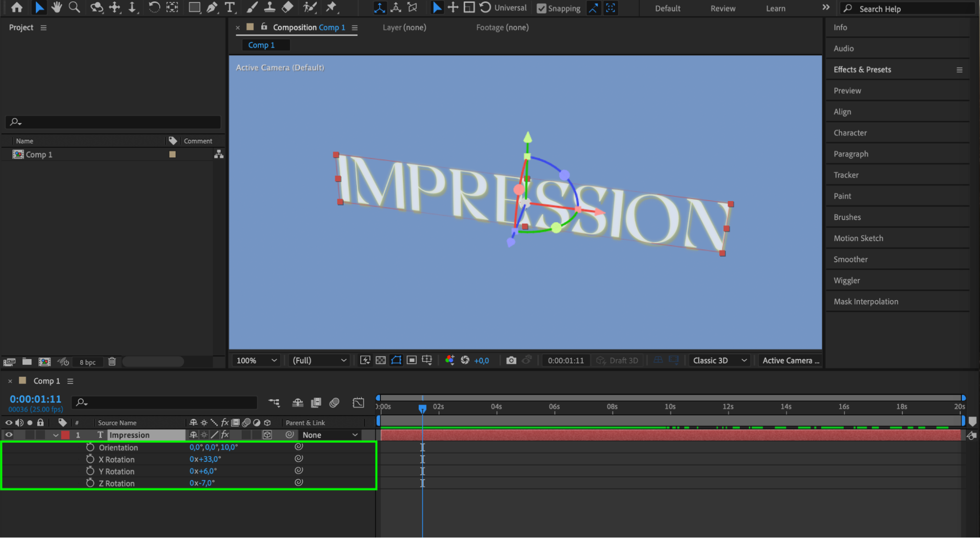Select the Hand tool
This screenshot has height=538, width=980.
click(x=57, y=7)
